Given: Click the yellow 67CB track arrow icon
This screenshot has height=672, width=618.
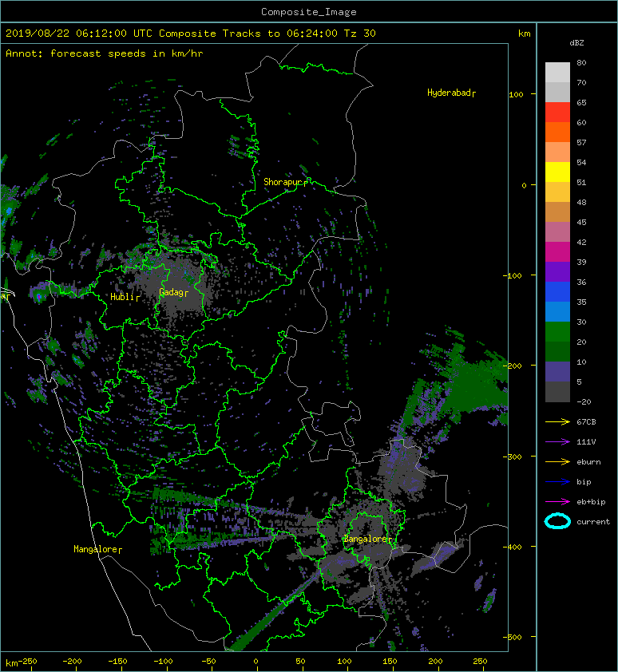Looking at the screenshot, I should pos(557,422).
